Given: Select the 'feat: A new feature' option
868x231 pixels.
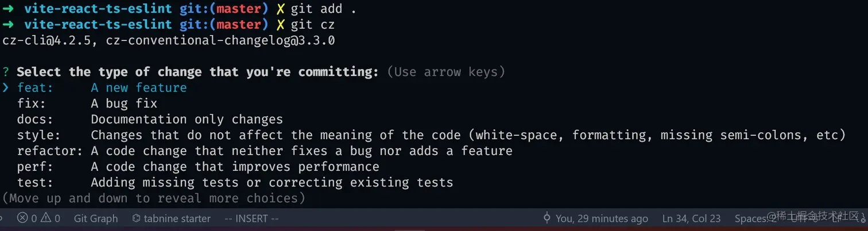Looking at the screenshot, I should coord(102,88).
